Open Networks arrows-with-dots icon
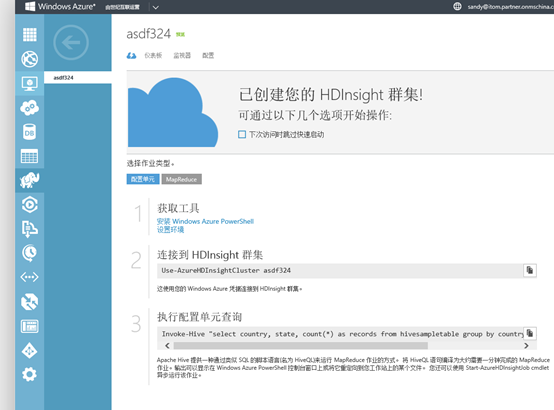The height and width of the screenshot is (410, 554). point(30,277)
